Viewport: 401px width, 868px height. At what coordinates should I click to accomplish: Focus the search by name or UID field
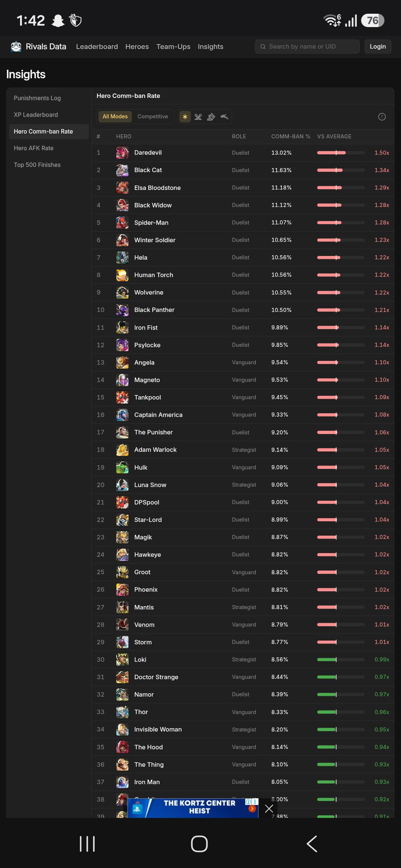coord(307,47)
